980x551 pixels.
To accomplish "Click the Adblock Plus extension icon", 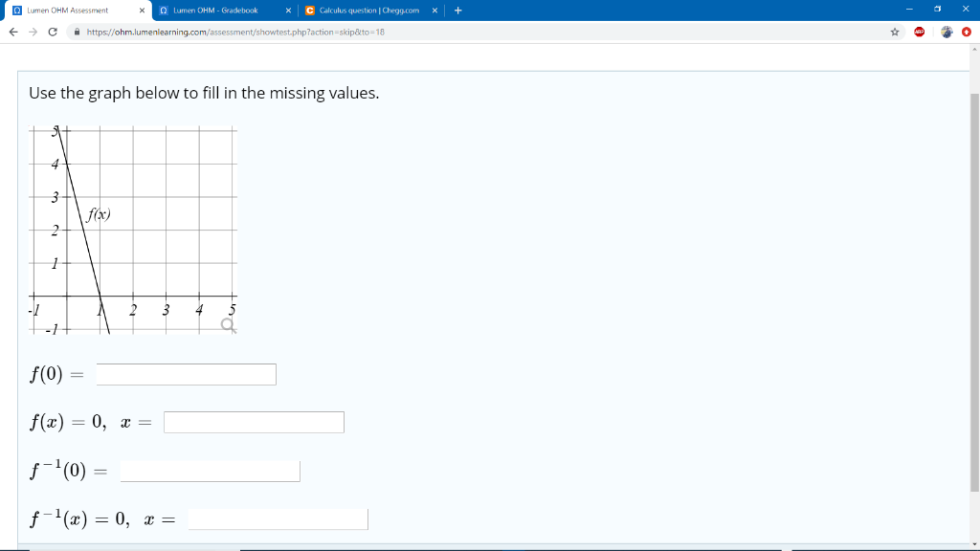I will (919, 32).
